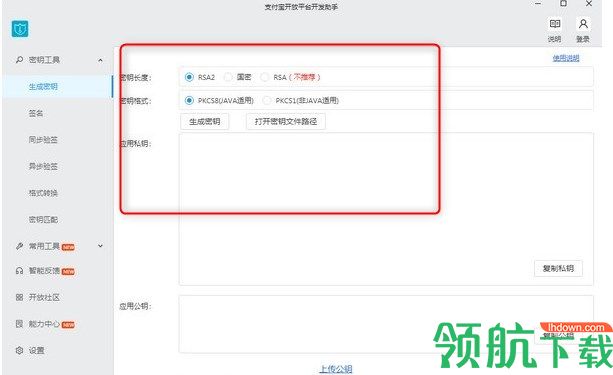Click the 生成密钥 button
Viewport: 613px width, 375px height.
tap(204, 122)
